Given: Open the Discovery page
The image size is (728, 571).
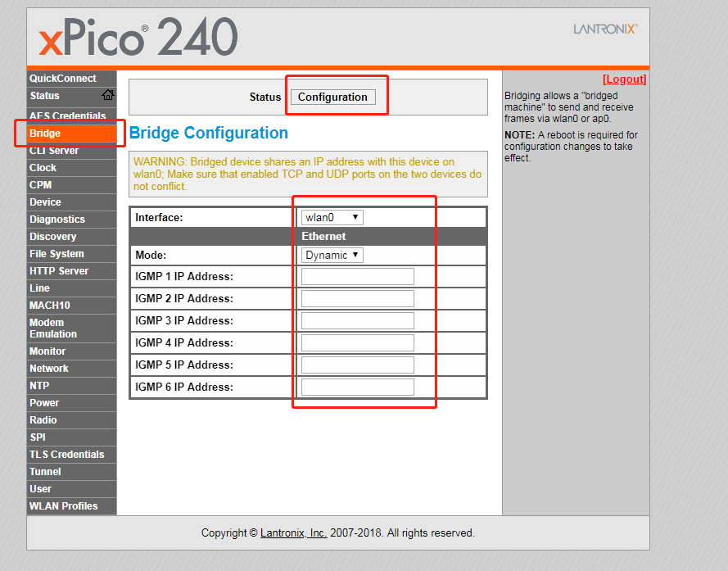Looking at the screenshot, I should pyautogui.click(x=71, y=237).
